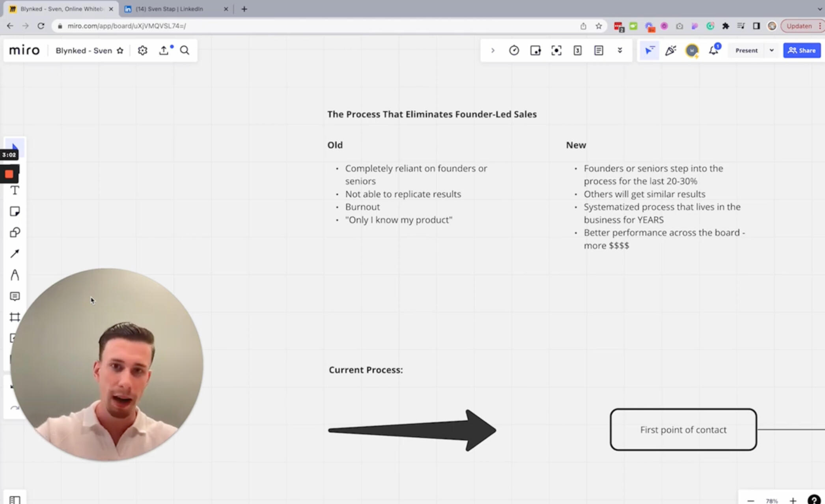This screenshot has height=504, width=825.
Task: Zoom in with the plus control
Action: 793,500
